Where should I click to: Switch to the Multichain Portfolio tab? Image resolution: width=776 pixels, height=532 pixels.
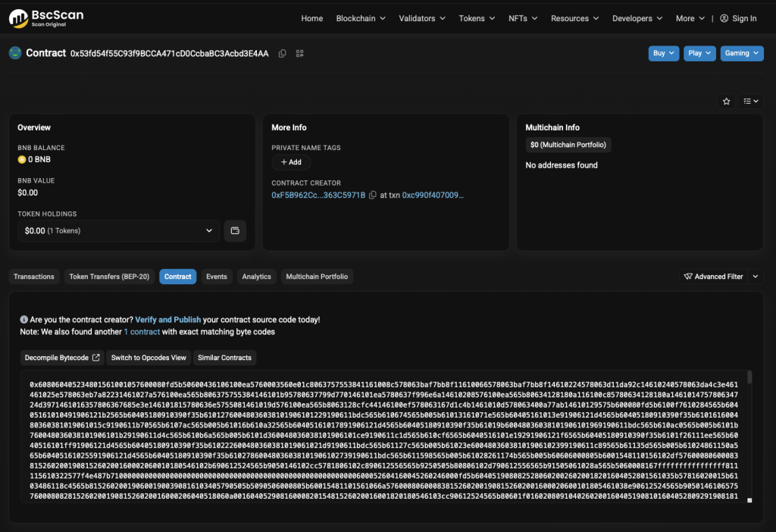[x=317, y=277]
